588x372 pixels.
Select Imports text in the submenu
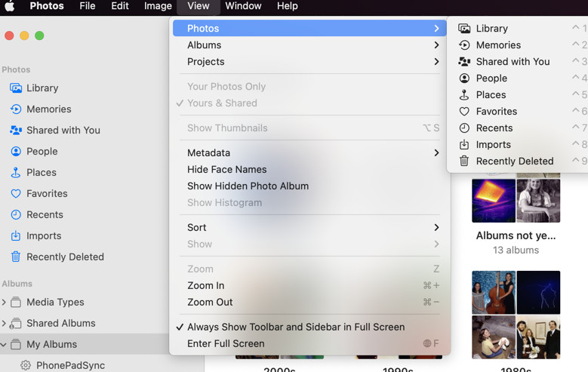(494, 145)
